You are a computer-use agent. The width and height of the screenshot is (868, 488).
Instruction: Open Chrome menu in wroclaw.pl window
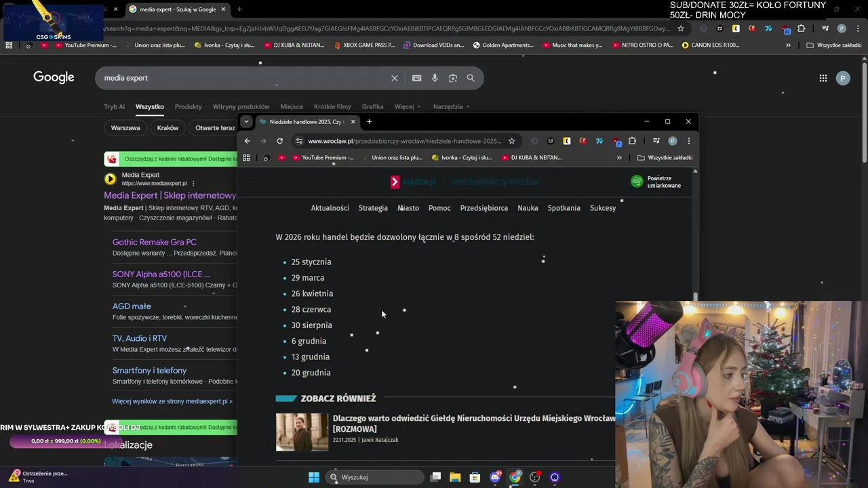tap(689, 141)
